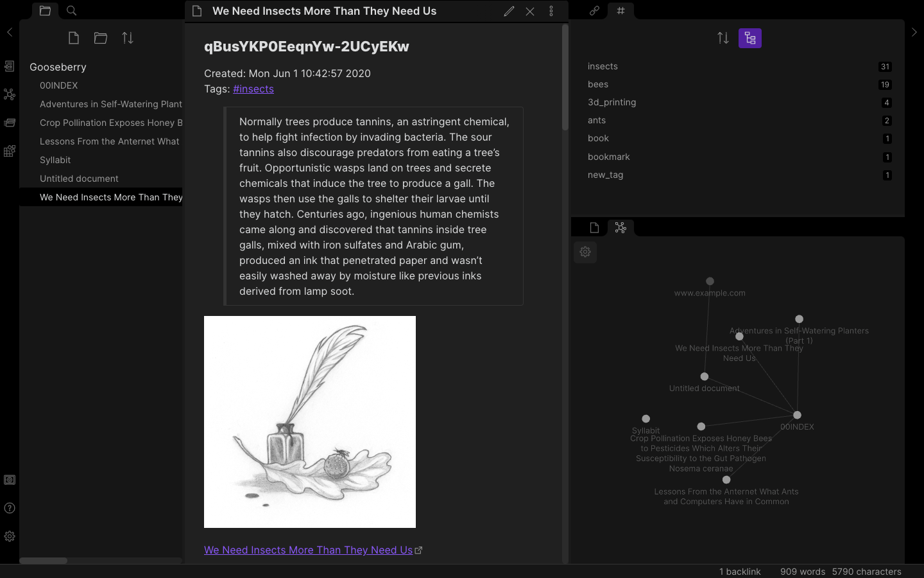Select the bookmark tag row
This screenshot has height=578, width=924.
pyautogui.click(x=739, y=157)
